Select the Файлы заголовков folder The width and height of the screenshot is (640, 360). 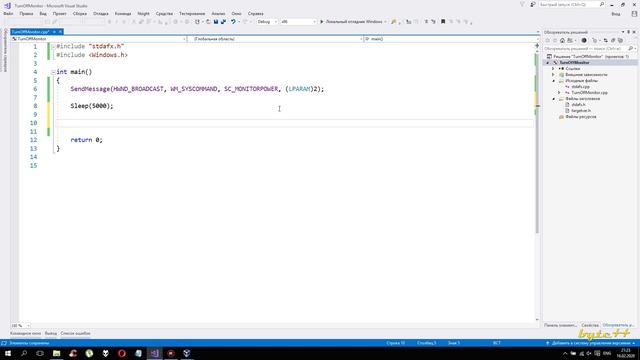582,99
